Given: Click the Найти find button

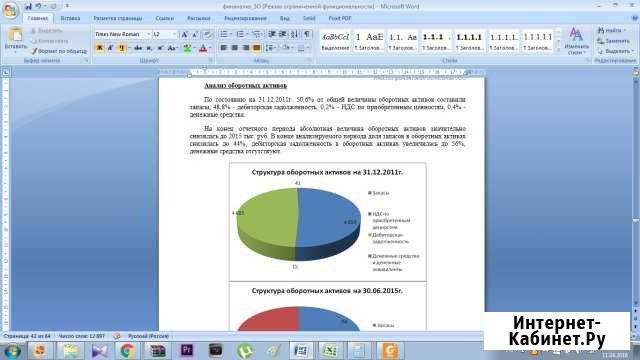Looking at the screenshot, I should pyautogui.click(x=611, y=31).
